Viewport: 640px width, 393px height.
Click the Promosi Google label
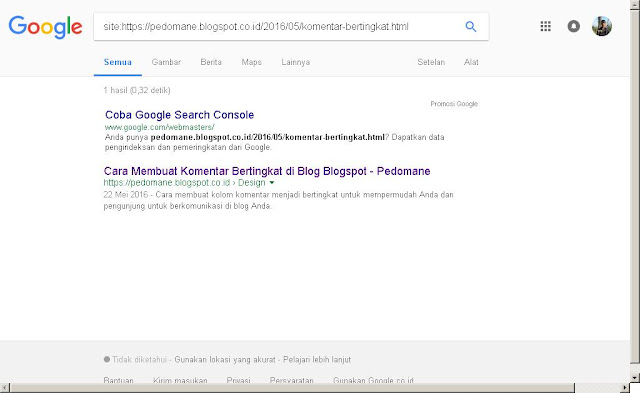click(454, 104)
